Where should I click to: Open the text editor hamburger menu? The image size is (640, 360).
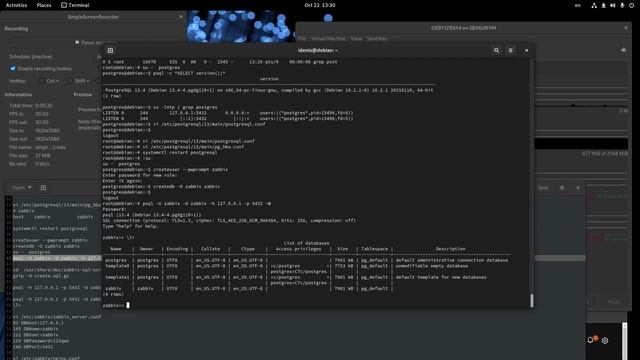coord(562,188)
